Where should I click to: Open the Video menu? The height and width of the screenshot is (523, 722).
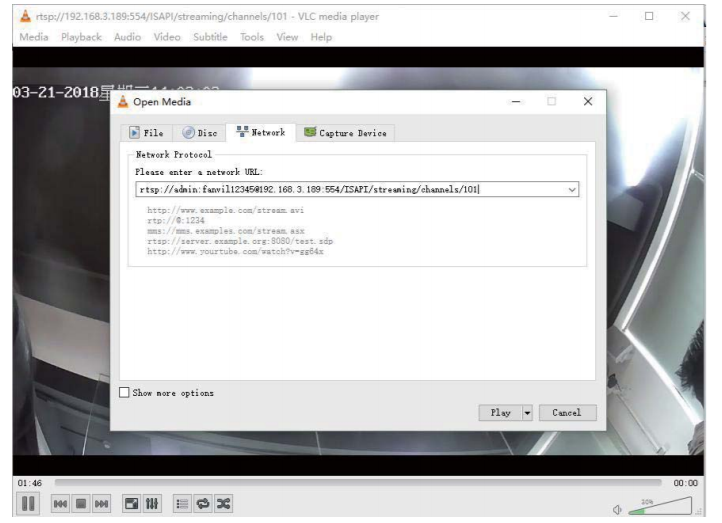coord(167,37)
